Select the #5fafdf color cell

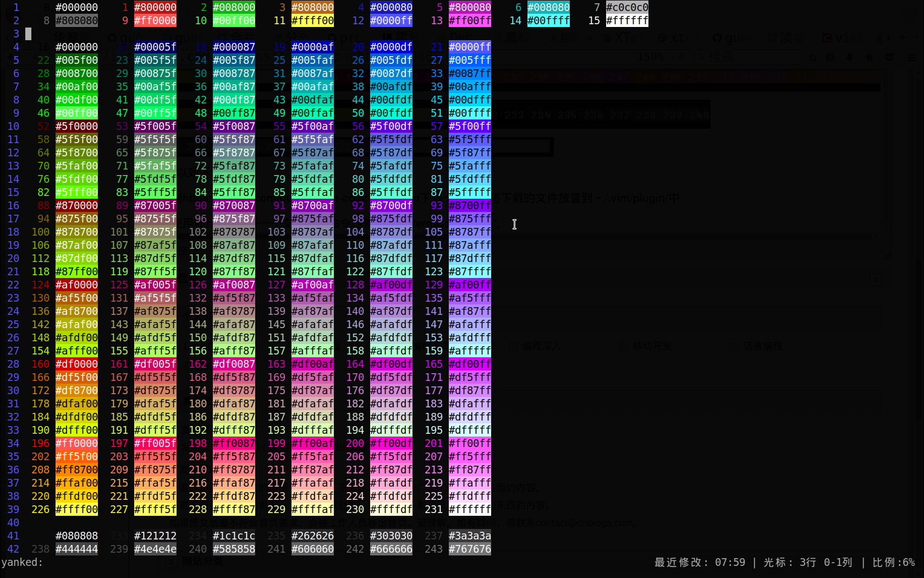point(391,166)
